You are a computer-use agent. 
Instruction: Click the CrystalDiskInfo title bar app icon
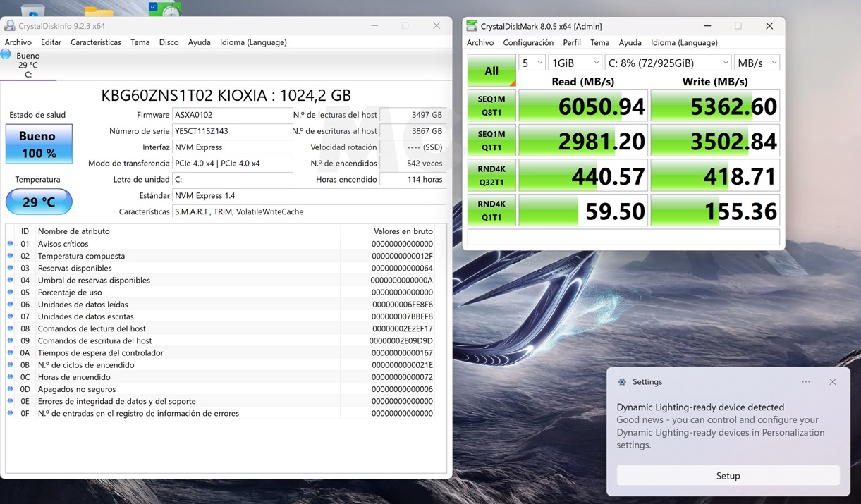click(9, 26)
